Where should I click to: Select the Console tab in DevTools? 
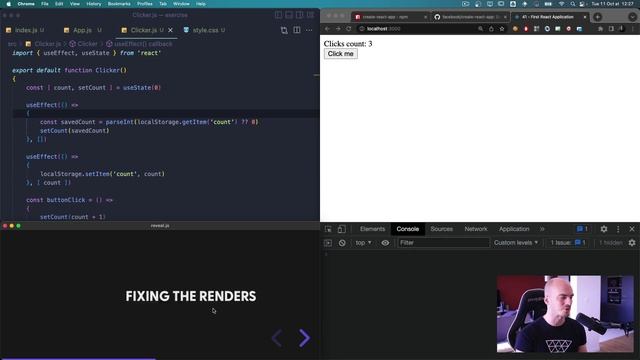(x=407, y=229)
